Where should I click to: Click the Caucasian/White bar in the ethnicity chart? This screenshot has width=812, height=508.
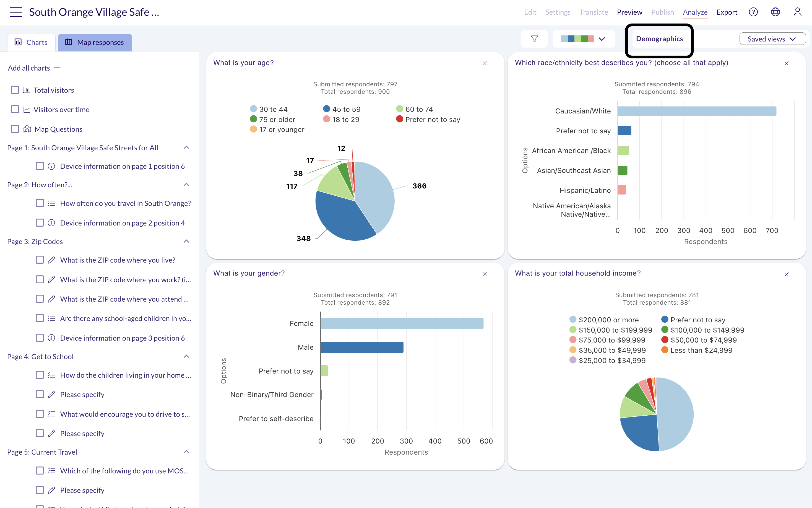click(x=697, y=111)
